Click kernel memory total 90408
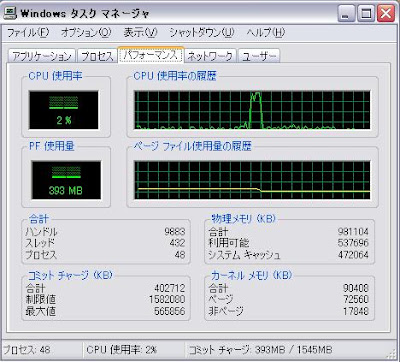 356,288
